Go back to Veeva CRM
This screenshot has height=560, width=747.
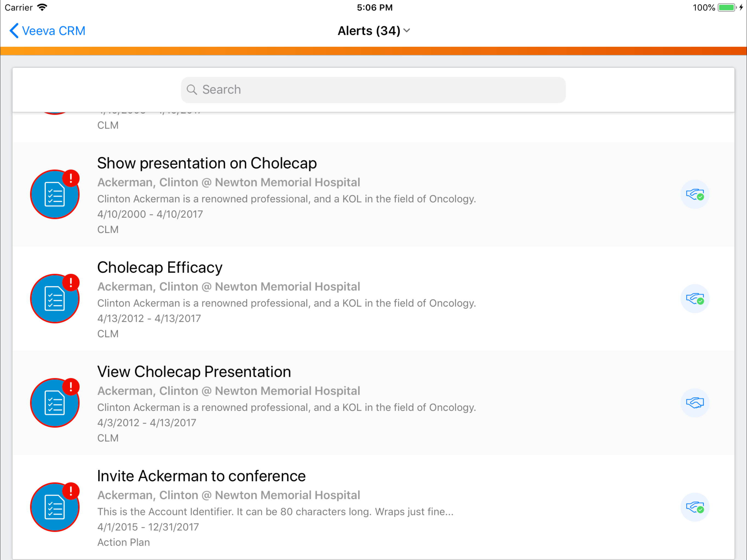pyautogui.click(x=47, y=31)
